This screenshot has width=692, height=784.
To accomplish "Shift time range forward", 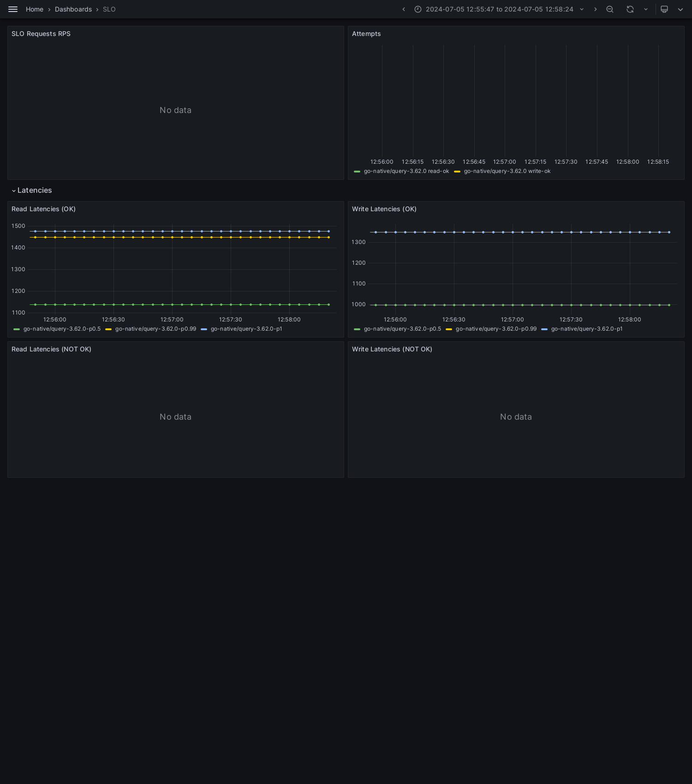I will pyautogui.click(x=595, y=9).
